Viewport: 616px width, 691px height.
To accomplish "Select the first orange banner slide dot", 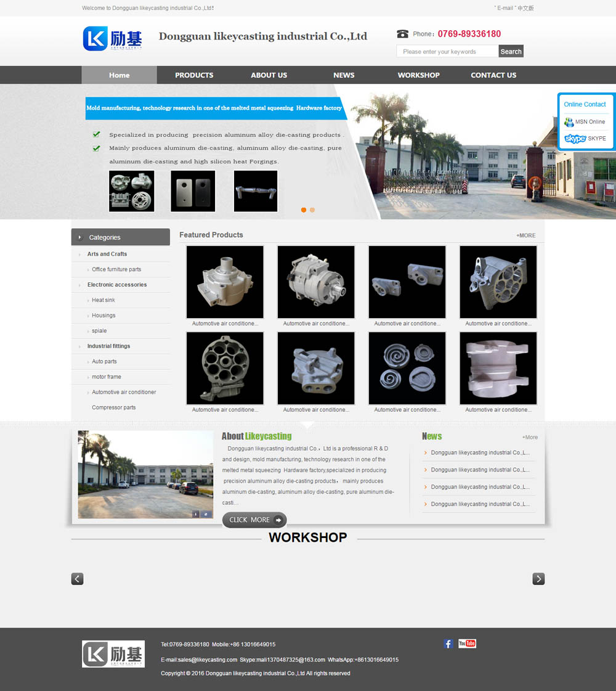I will tap(304, 210).
